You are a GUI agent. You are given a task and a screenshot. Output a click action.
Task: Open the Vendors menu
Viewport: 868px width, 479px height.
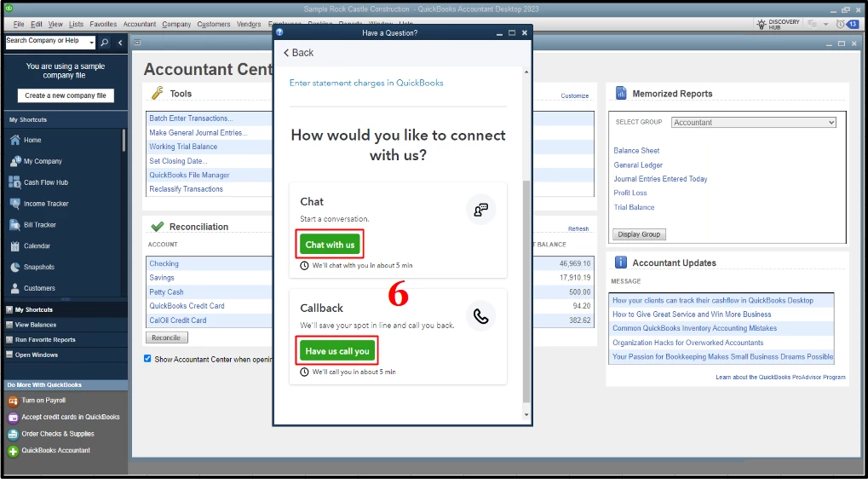tap(249, 25)
